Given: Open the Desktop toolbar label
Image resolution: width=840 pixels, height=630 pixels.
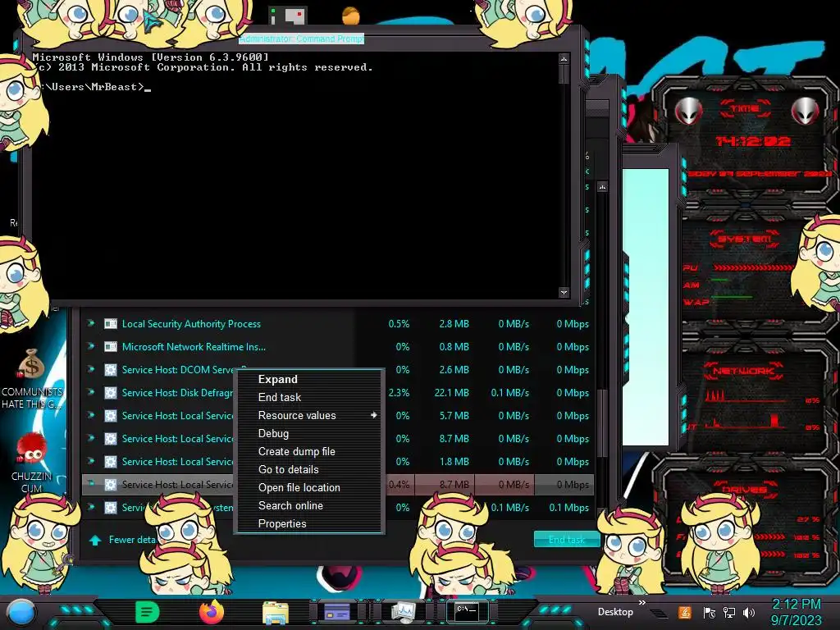Looking at the screenshot, I should [x=615, y=612].
